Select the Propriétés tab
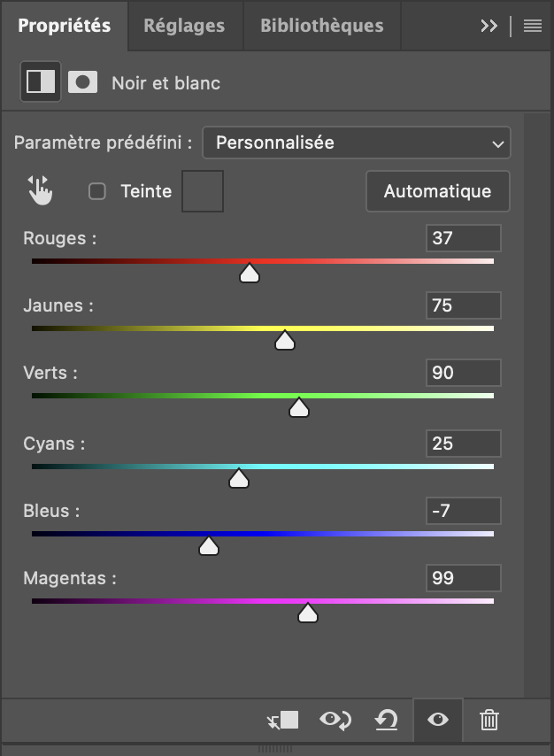The image size is (554, 756). (x=64, y=26)
